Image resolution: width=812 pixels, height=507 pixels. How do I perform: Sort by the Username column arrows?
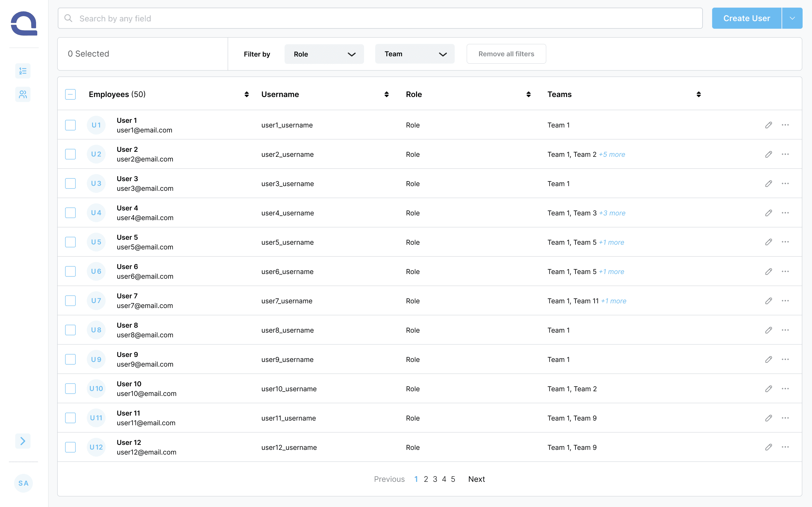coord(387,95)
